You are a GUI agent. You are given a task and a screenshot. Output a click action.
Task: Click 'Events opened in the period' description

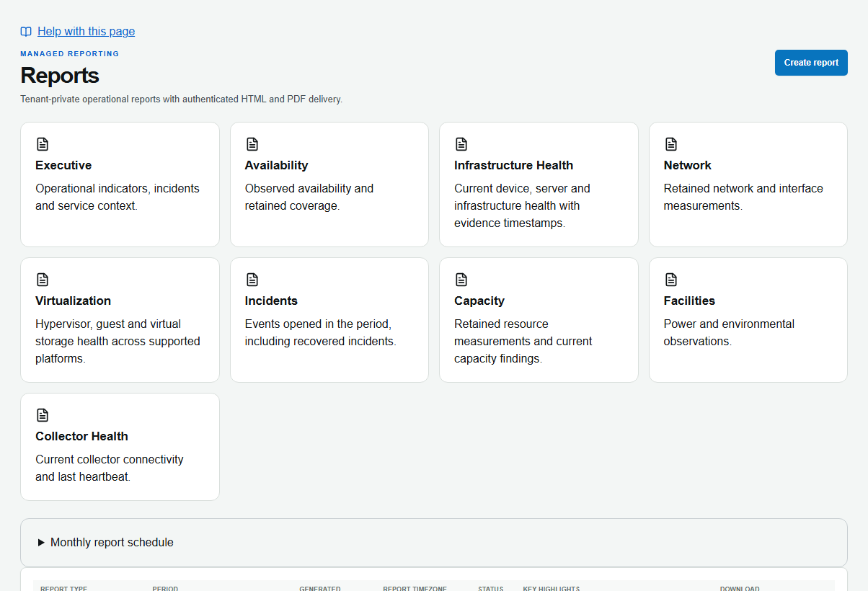coord(321,333)
